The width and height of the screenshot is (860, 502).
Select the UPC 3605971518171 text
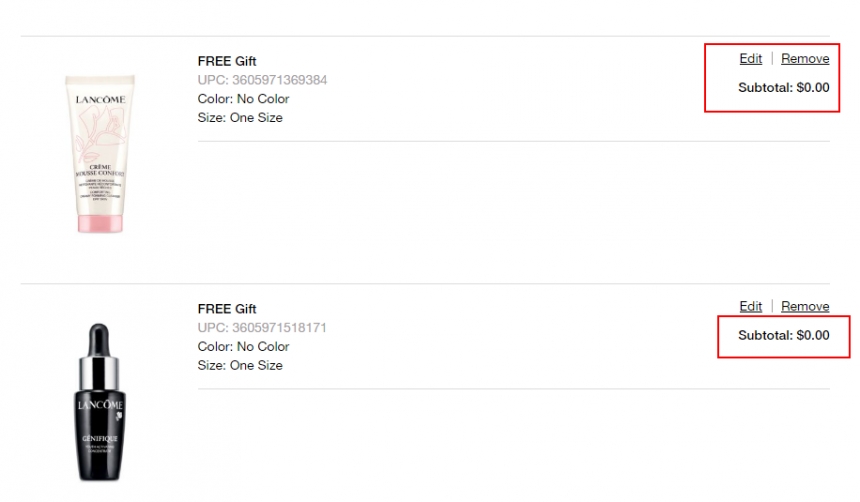[262, 328]
